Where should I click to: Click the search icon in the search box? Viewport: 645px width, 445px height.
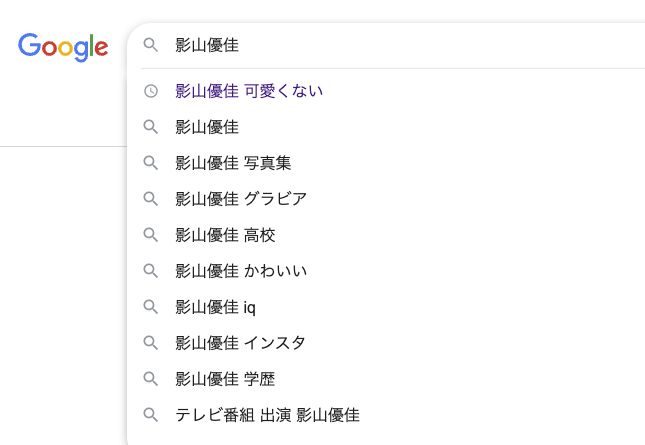click(151, 45)
